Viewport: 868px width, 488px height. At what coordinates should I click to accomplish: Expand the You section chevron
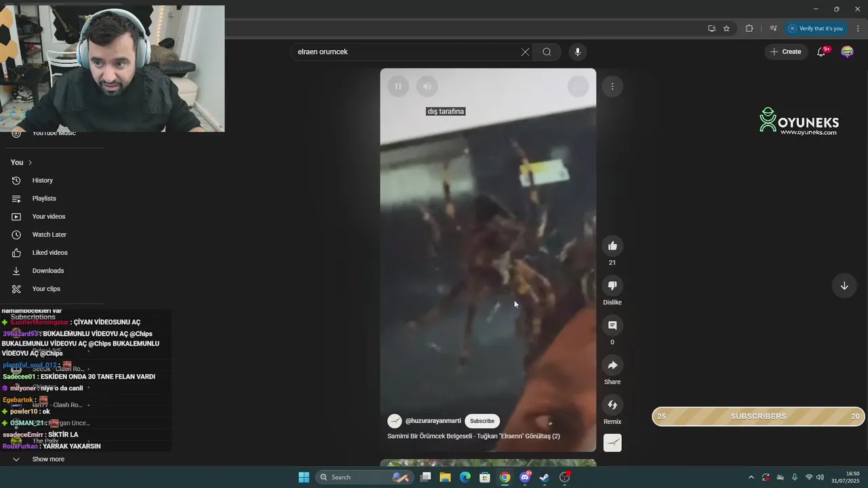coord(30,163)
